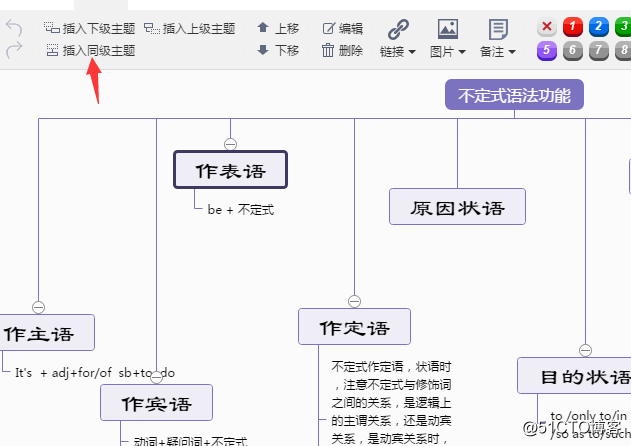Screen dimensions: 631x446
Task: Collapse the 作表语 branch
Action: [230, 144]
